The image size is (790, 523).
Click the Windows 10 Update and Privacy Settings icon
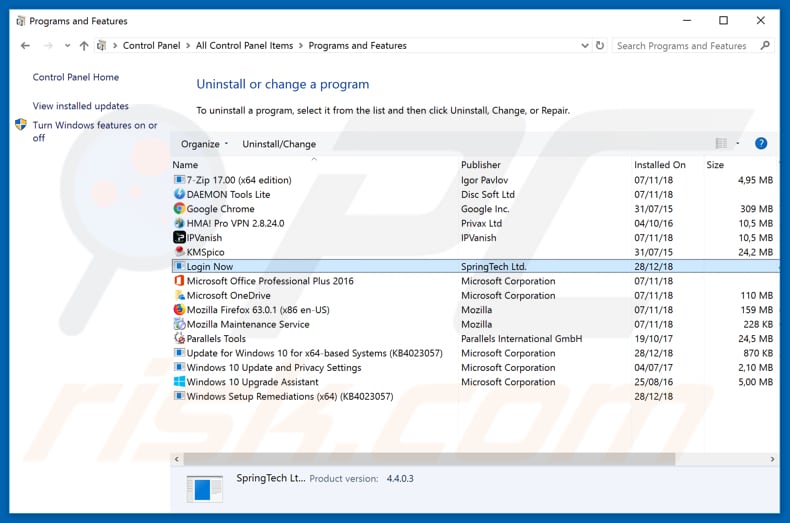click(179, 367)
